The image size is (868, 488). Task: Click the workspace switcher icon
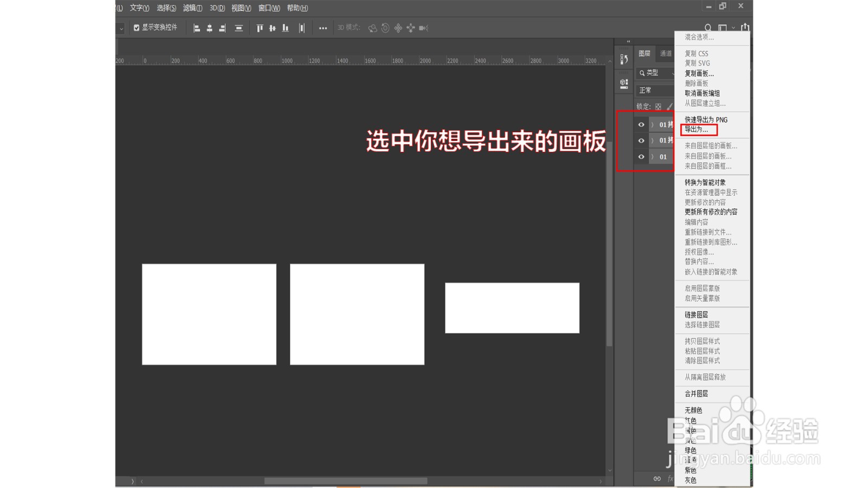click(723, 28)
